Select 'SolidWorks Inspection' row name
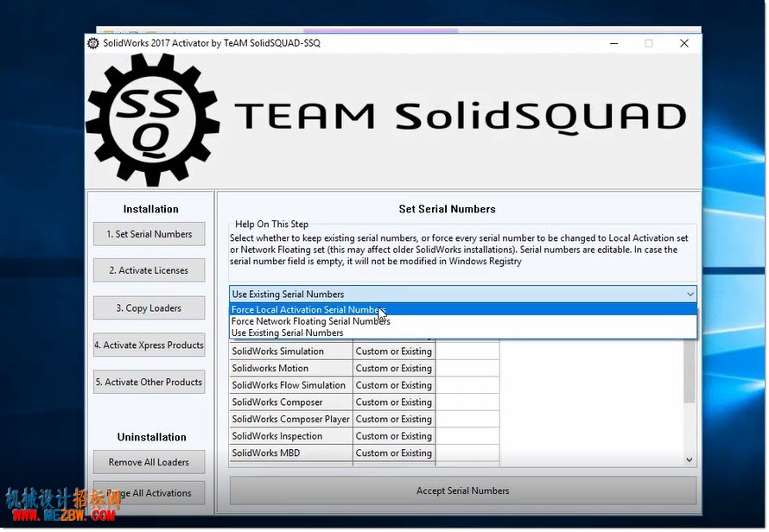769x532 pixels. [x=291, y=436]
